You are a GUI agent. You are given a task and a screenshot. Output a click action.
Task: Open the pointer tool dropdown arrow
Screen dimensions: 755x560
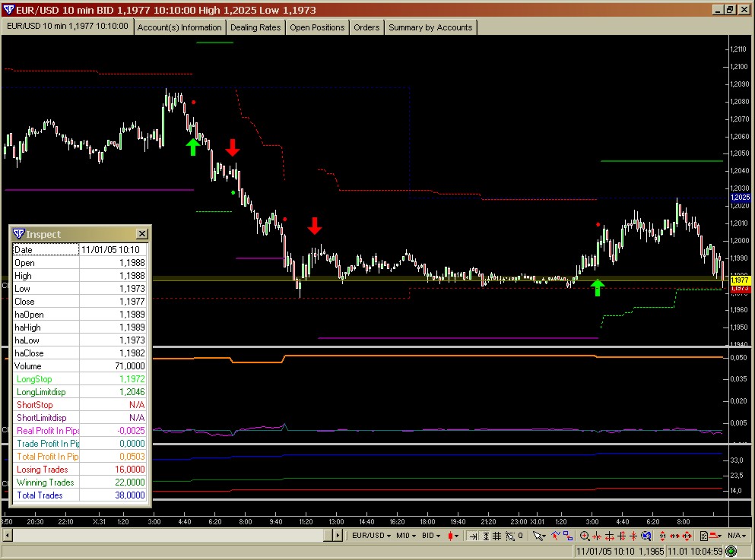(544, 536)
